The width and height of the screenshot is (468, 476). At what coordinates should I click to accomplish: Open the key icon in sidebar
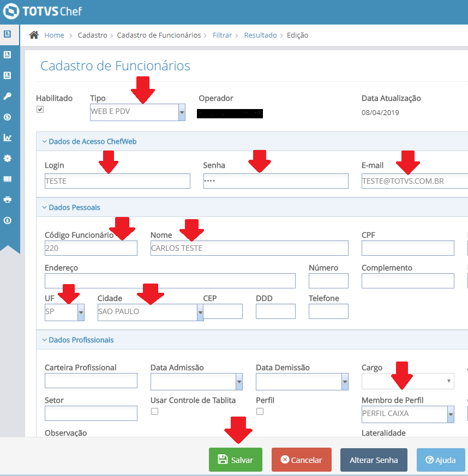(8, 96)
